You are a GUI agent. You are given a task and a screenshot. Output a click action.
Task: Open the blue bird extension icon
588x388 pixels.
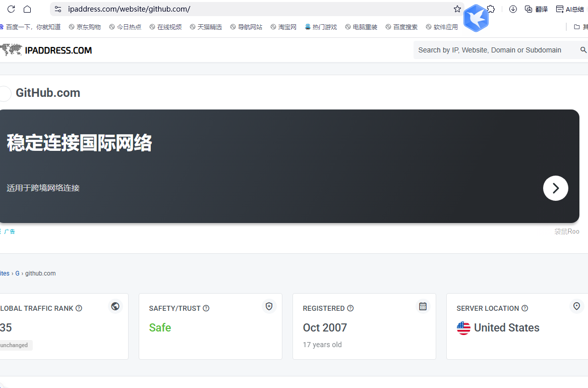(476, 18)
